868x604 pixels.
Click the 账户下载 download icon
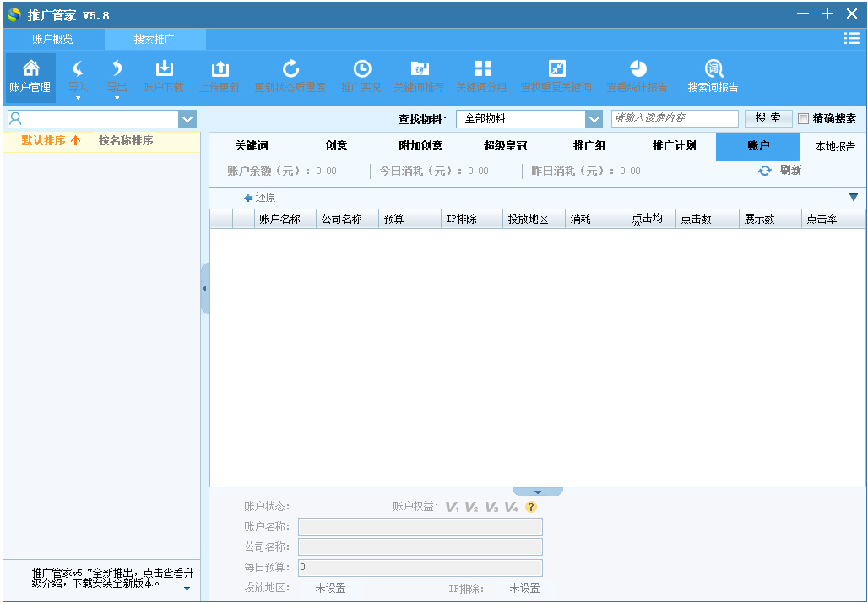click(x=164, y=69)
